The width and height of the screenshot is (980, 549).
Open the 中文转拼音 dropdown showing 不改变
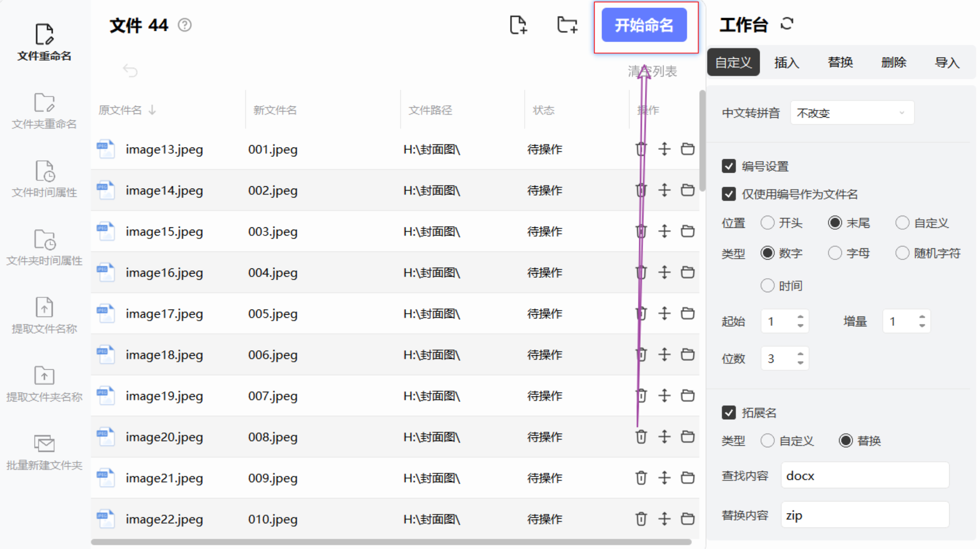852,113
